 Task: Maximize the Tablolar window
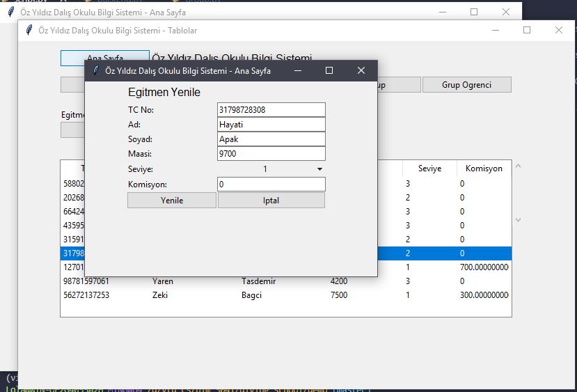(x=527, y=30)
